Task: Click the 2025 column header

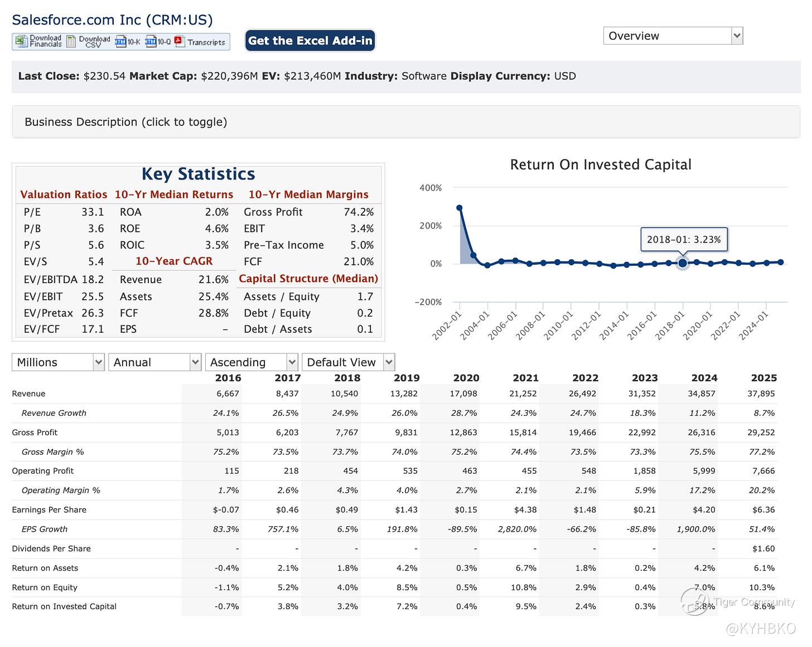Action: [763, 378]
